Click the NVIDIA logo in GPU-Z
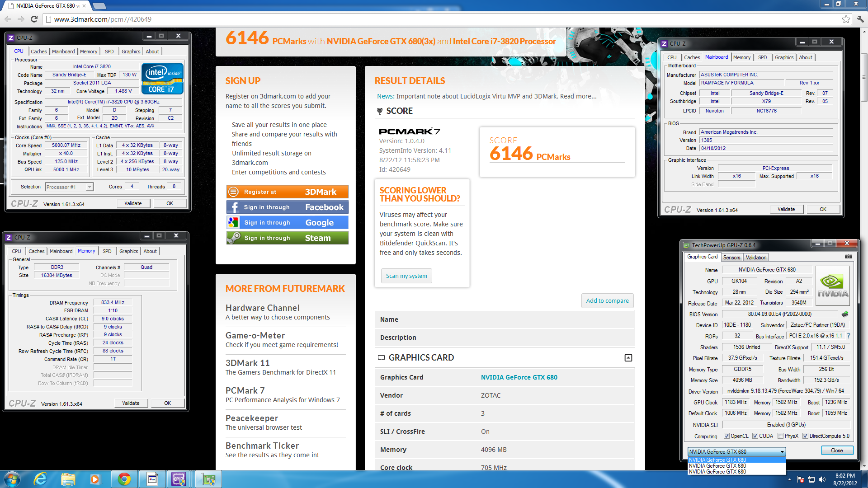The image size is (868, 488). pyautogui.click(x=833, y=286)
